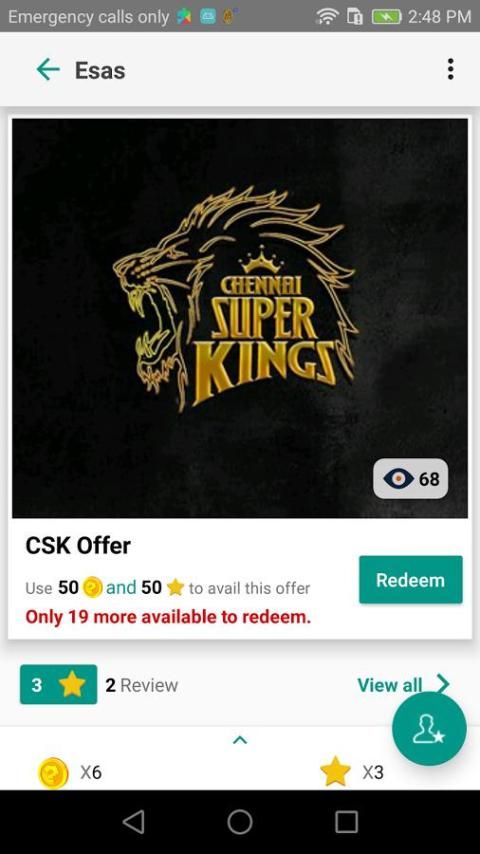Open recent apps with the square button
The height and width of the screenshot is (854, 480).
[x=346, y=822]
